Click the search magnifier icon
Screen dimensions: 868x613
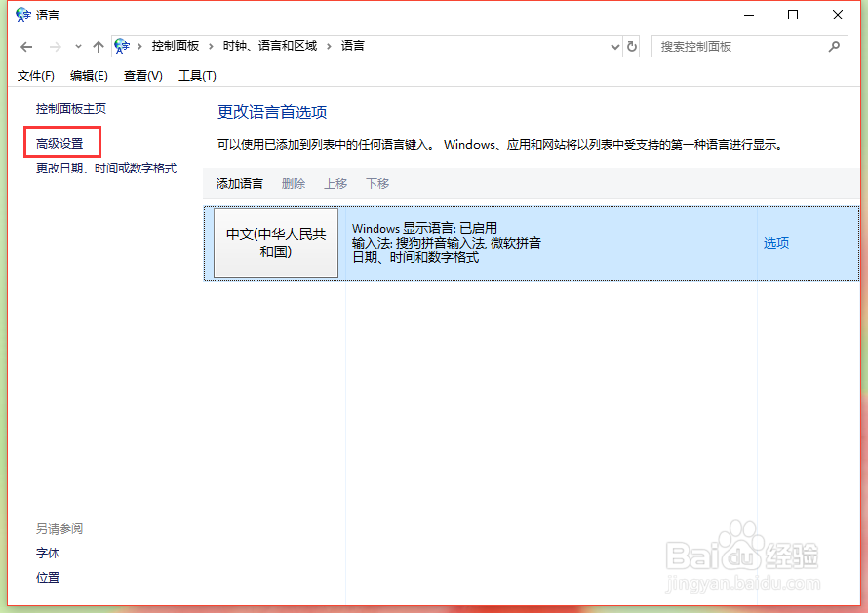click(834, 46)
